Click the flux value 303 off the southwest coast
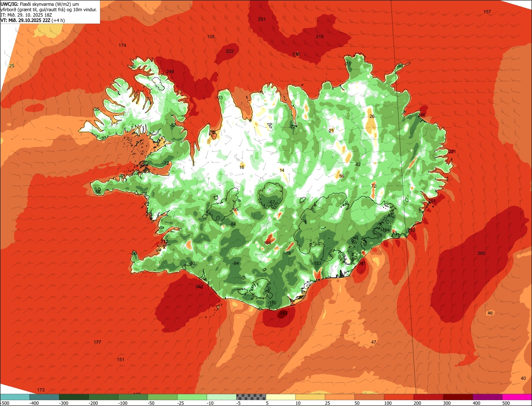This screenshot has height=406, width=532. pyautogui.click(x=199, y=286)
